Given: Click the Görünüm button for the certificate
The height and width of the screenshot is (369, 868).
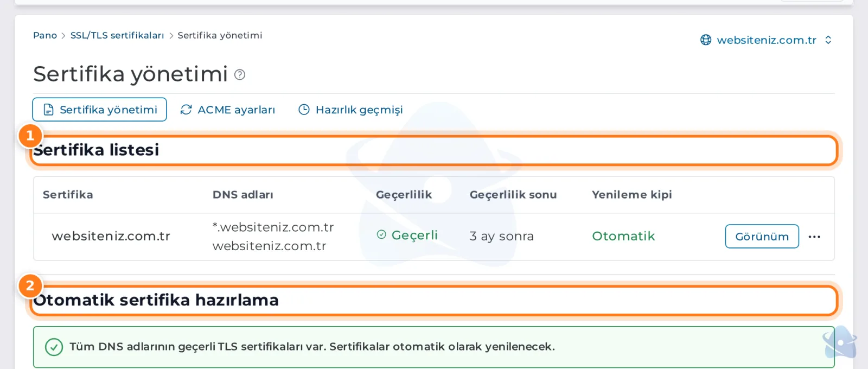Looking at the screenshot, I should coord(762,237).
